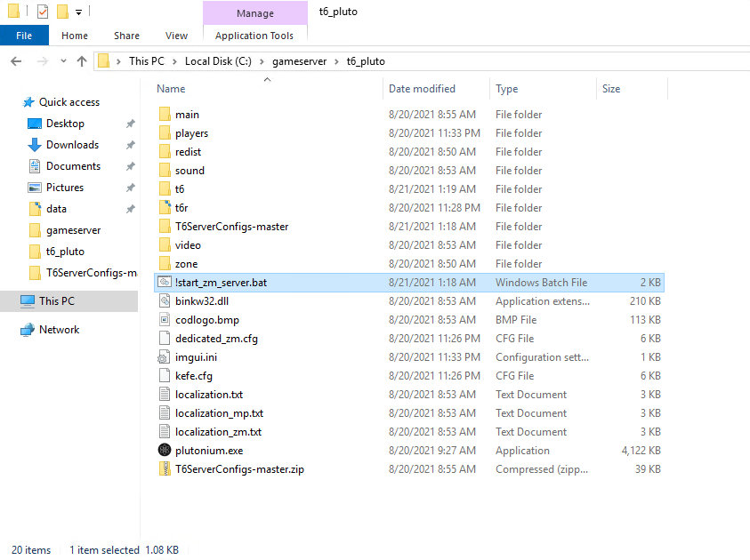
Task: Open the File menu tab
Action: coord(24,36)
